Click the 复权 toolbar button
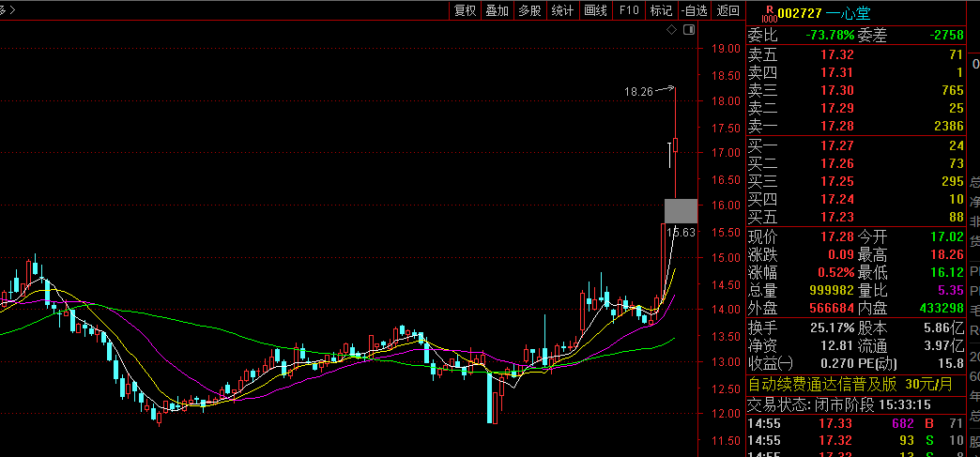 tap(465, 10)
